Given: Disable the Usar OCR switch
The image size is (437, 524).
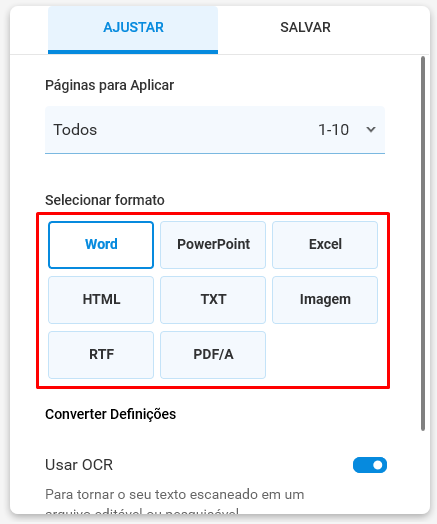Looking at the screenshot, I should 370,465.
